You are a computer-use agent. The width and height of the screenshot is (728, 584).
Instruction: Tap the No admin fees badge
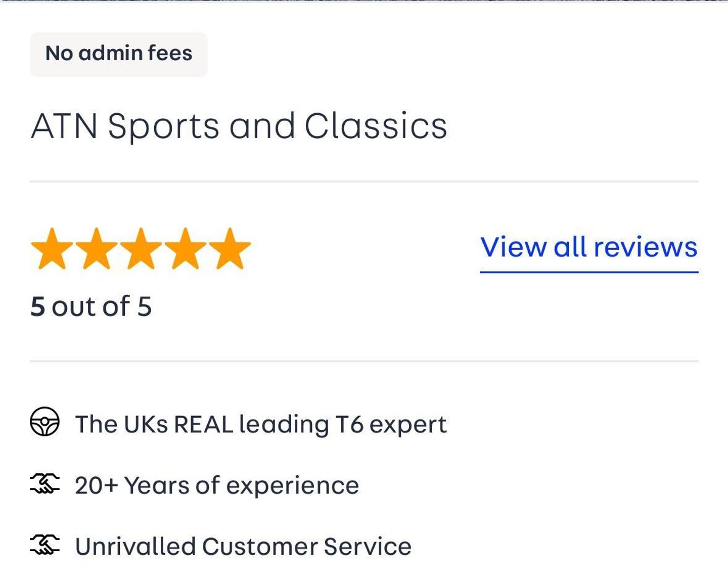119,54
